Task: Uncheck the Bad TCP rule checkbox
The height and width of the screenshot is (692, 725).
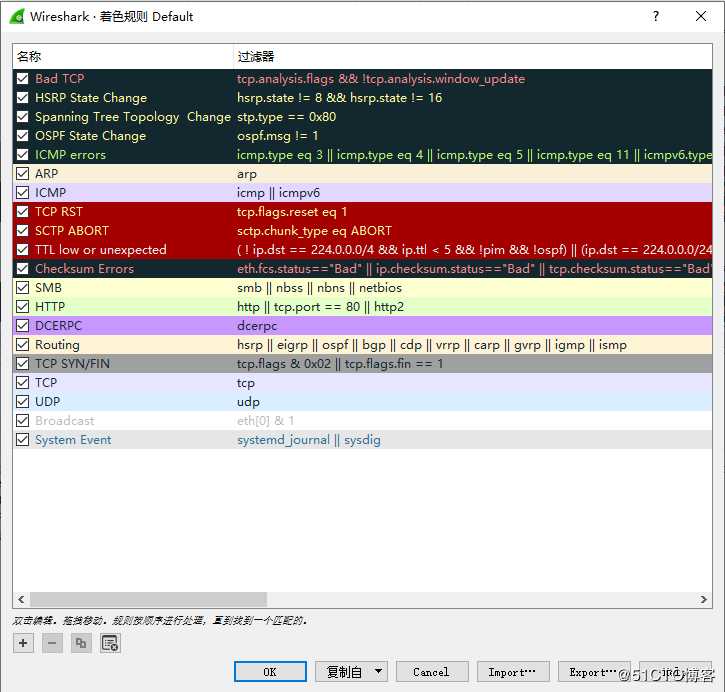Action: (x=23, y=79)
